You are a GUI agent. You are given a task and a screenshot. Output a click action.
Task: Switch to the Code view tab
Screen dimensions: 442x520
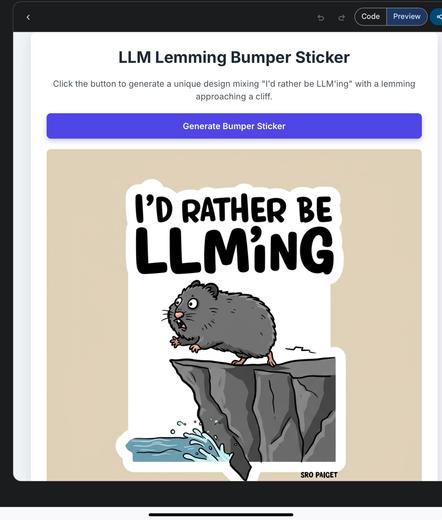(370, 17)
